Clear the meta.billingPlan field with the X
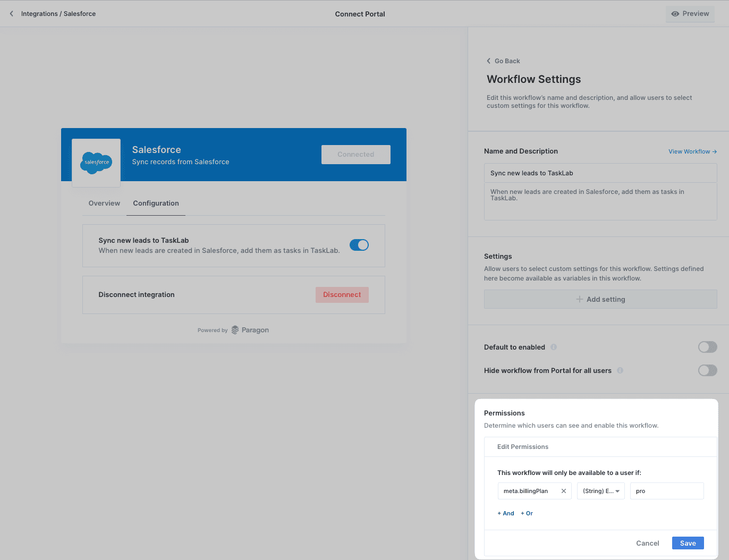The image size is (729, 560). [564, 491]
